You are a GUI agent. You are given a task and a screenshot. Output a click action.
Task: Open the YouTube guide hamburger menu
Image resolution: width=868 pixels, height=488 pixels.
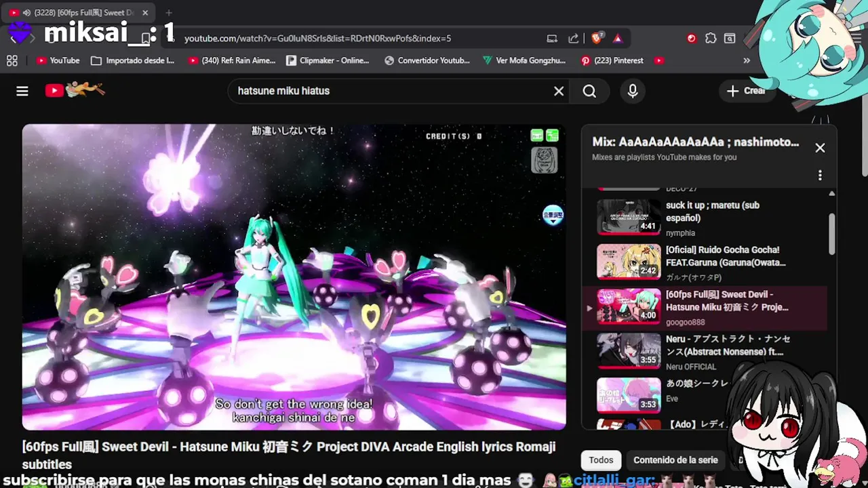click(22, 91)
